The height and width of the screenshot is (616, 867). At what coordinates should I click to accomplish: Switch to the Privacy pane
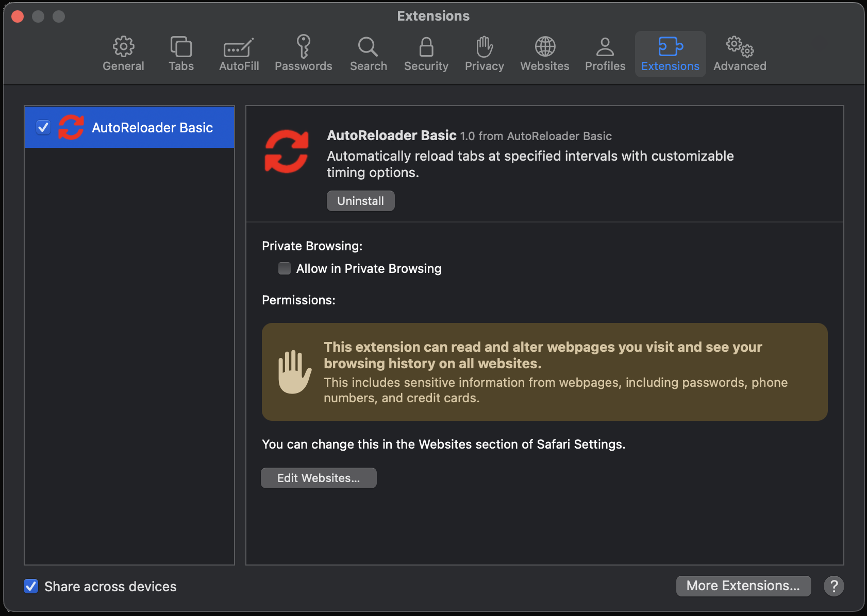click(x=484, y=54)
